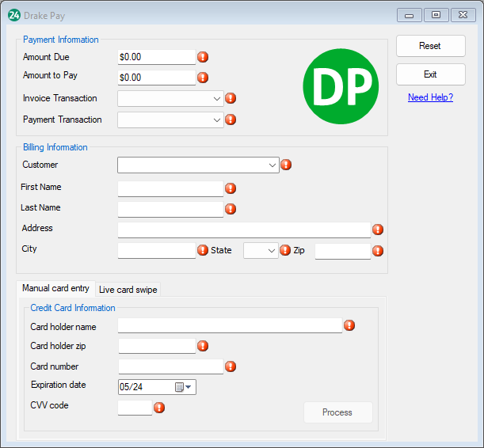Screen dimensions: 484x448
Task: Click the error icon beside Customer dropdown
Action: (286, 165)
